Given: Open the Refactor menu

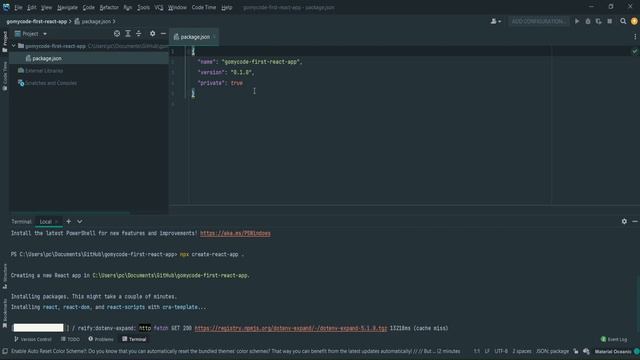Looking at the screenshot, I should point(109,7).
